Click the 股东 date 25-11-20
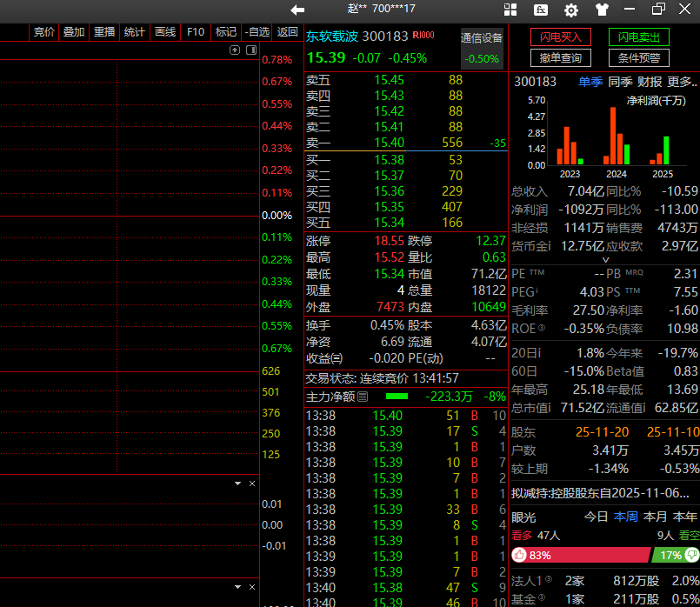 click(x=602, y=431)
